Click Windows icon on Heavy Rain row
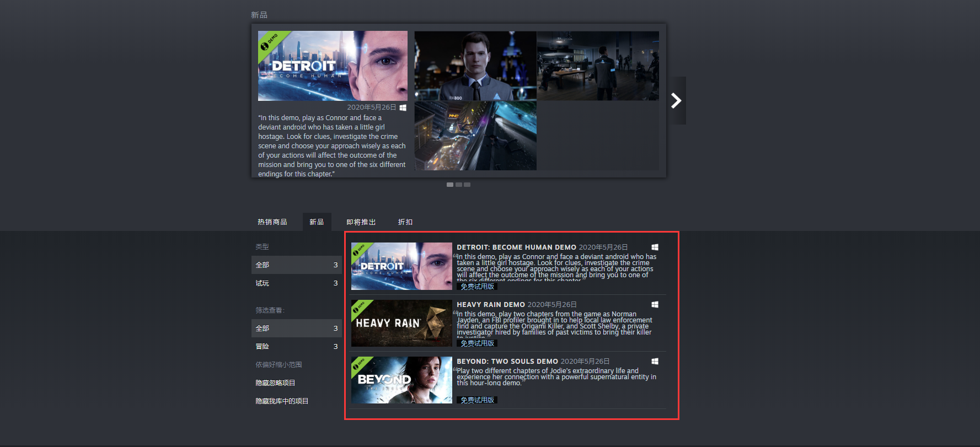The height and width of the screenshot is (447, 980). click(x=655, y=304)
